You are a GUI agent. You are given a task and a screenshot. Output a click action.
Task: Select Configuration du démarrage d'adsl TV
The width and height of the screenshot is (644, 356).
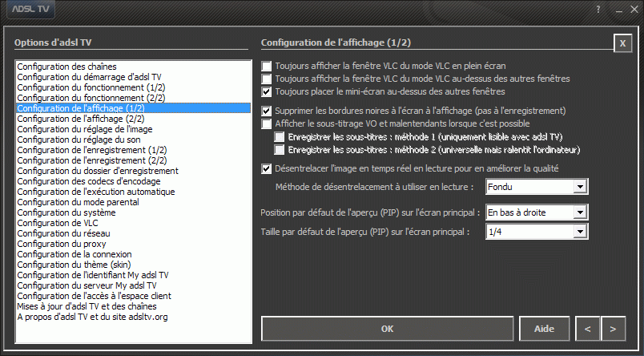click(x=134, y=77)
